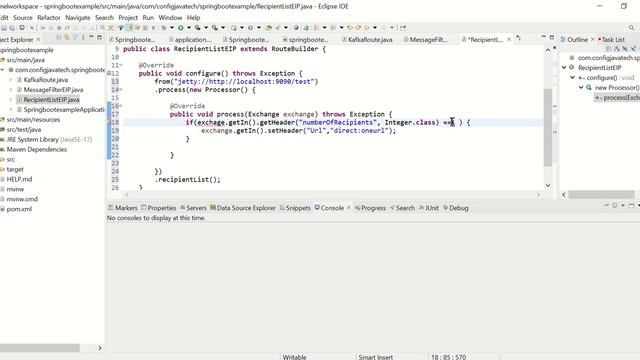
Task: Expand MessageFilterEIP.java tree node
Action: (11, 90)
